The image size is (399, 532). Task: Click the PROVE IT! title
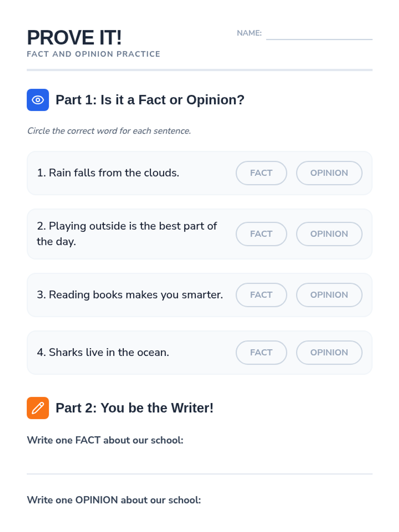[x=74, y=37]
